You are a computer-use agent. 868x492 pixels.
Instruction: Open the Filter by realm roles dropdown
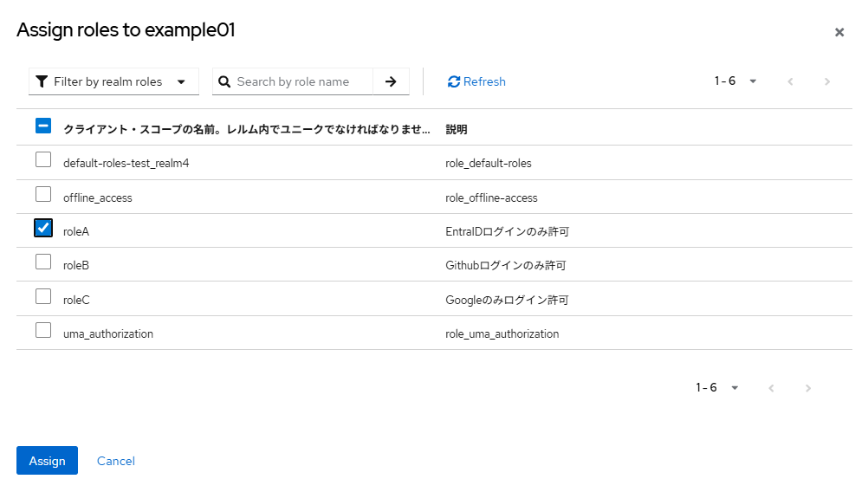click(113, 81)
